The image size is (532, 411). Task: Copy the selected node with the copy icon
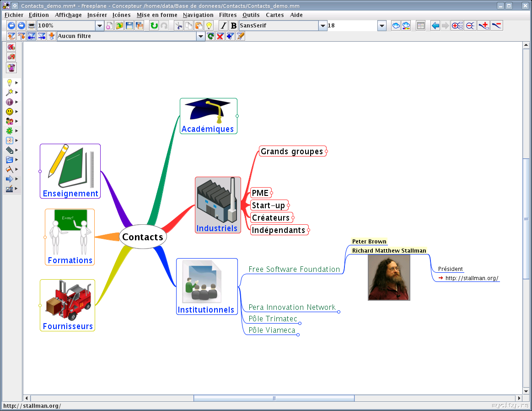click(x=188, y=26)
